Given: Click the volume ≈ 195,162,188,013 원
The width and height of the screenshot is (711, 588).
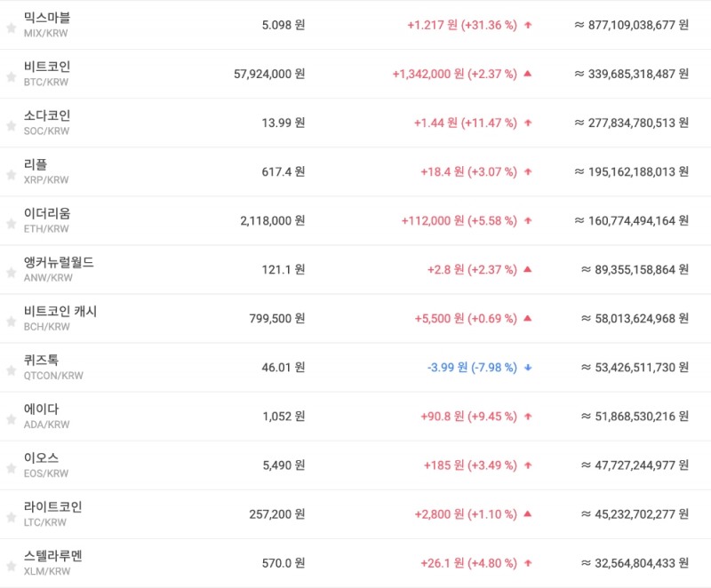Looking at the screenshot, I should (x=632, y=171).
